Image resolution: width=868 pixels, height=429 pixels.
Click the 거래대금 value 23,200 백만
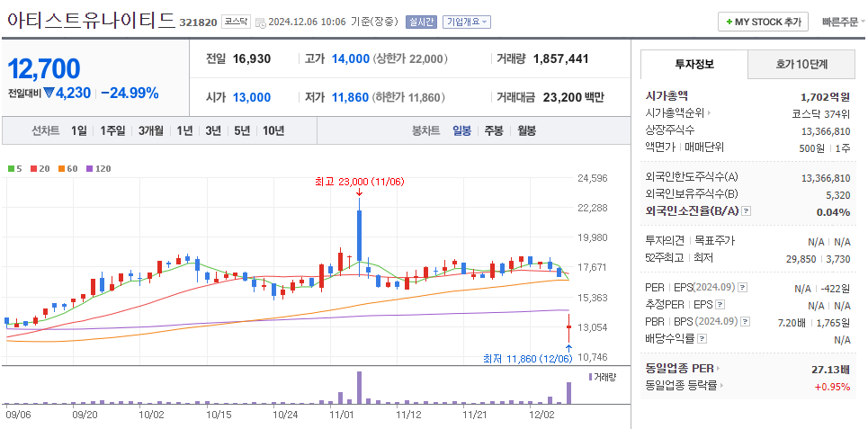(574, 98)
